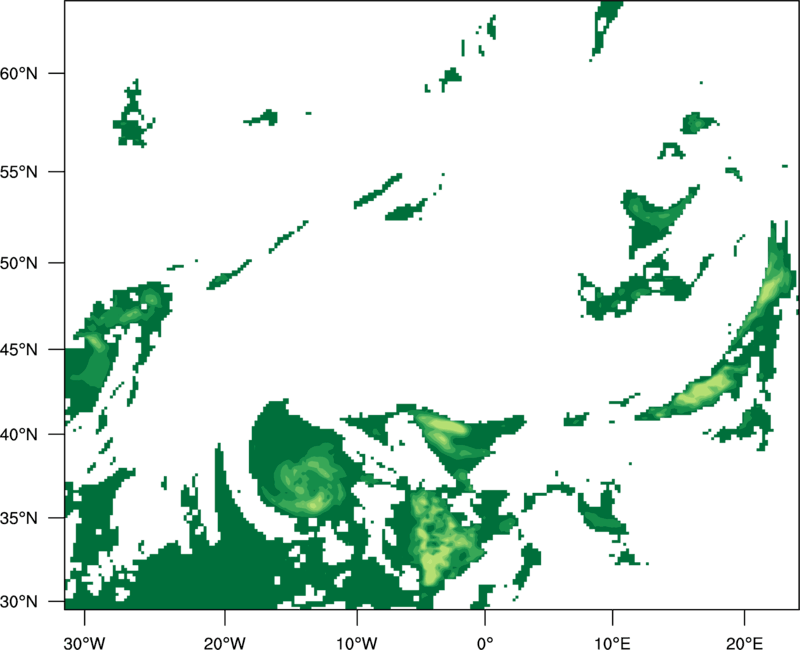
Task: Click the 55°N latitude label
Action: [19, 171]
